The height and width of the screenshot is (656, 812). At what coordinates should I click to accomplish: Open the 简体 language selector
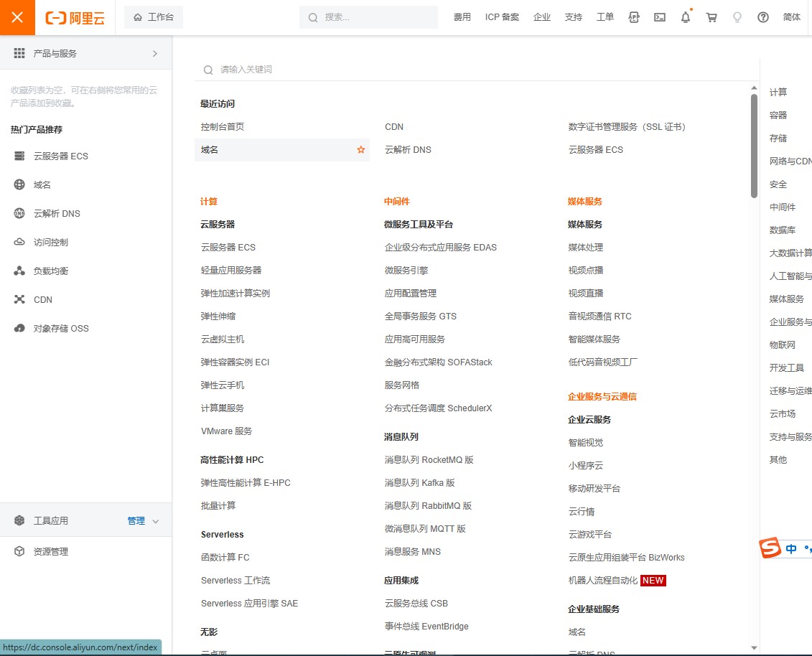point(791,17)
